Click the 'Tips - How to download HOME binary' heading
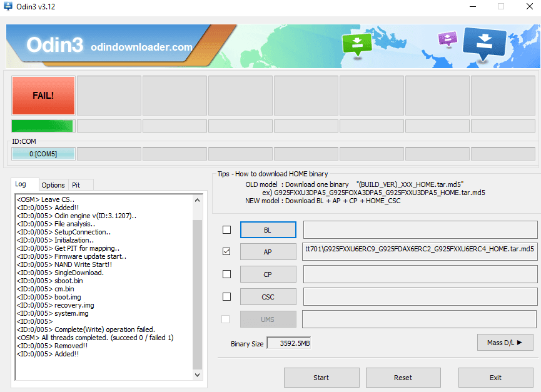The width and height of the screenshot is (541, 392). (273, 174)
